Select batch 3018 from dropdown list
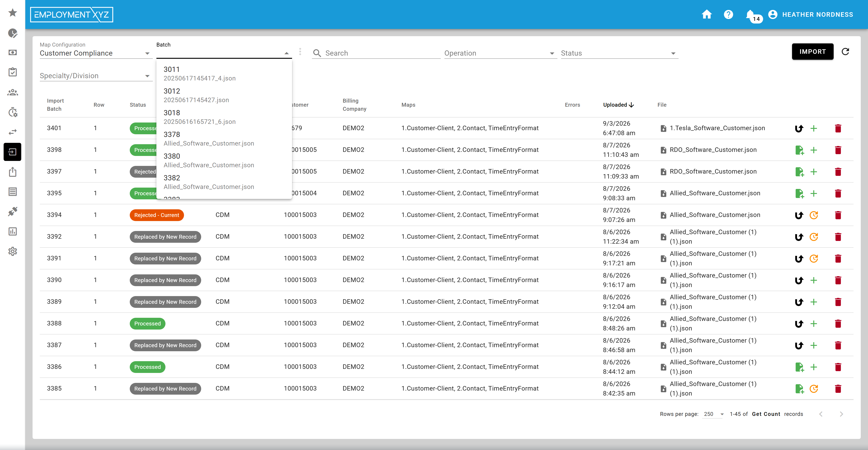Image resolution: width=868 pixels, height=450 pixels. click(224, 117)
